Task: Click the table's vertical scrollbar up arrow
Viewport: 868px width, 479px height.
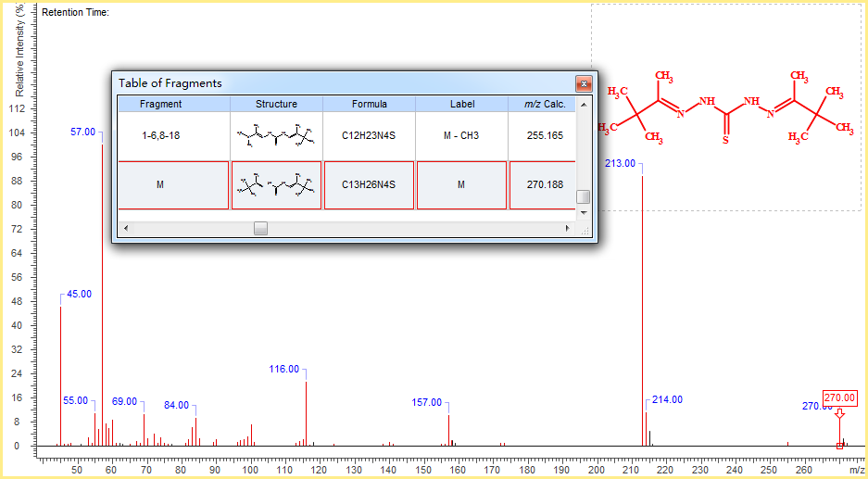Action: click(x=584, y=105)
